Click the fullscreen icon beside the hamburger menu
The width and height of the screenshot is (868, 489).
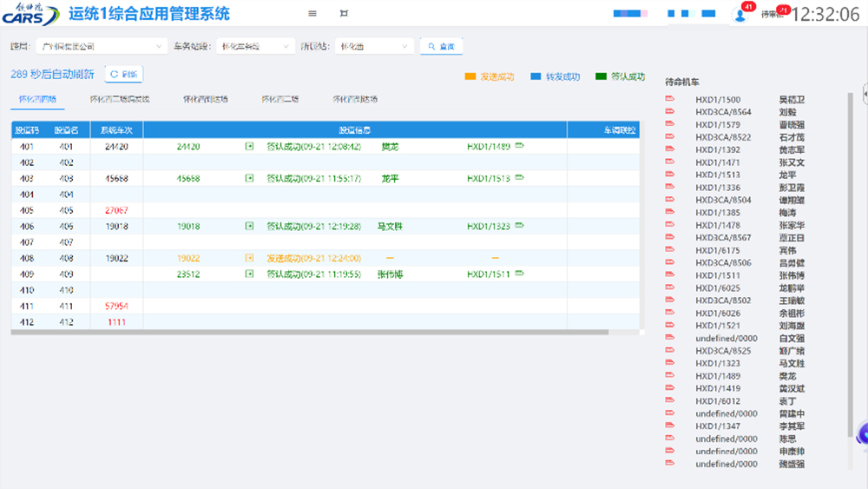coord(345,13)
